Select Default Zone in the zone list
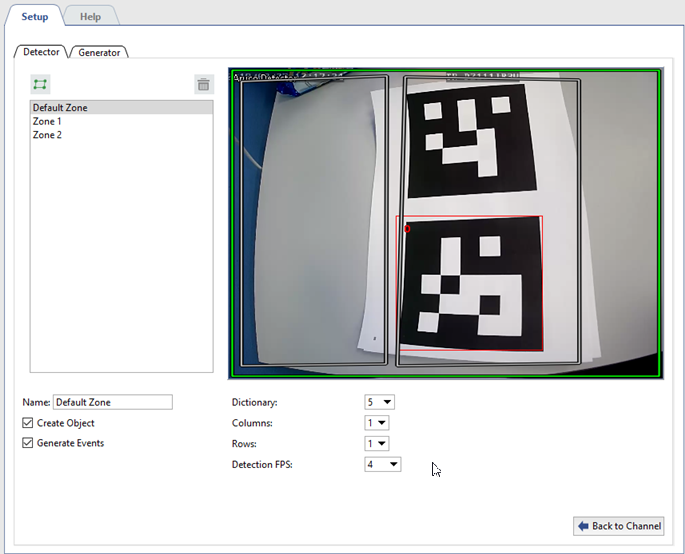The width and height of the screenshot is (685, 554). 60,108
